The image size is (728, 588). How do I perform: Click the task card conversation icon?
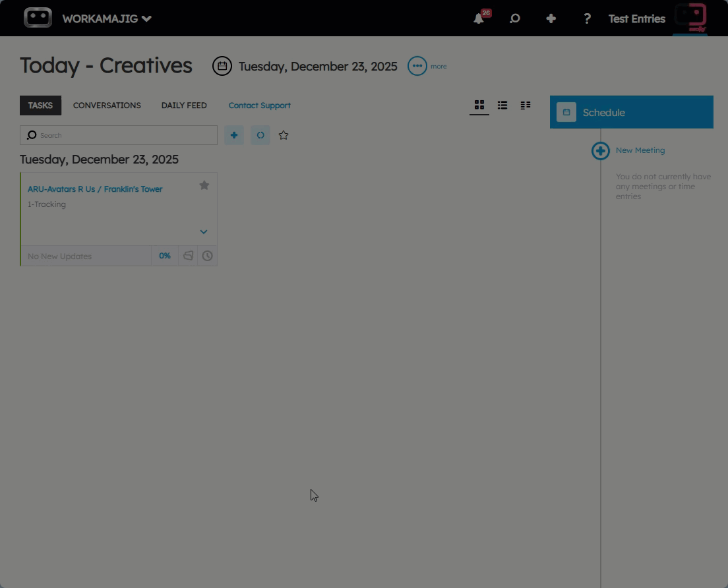(188, 256)
